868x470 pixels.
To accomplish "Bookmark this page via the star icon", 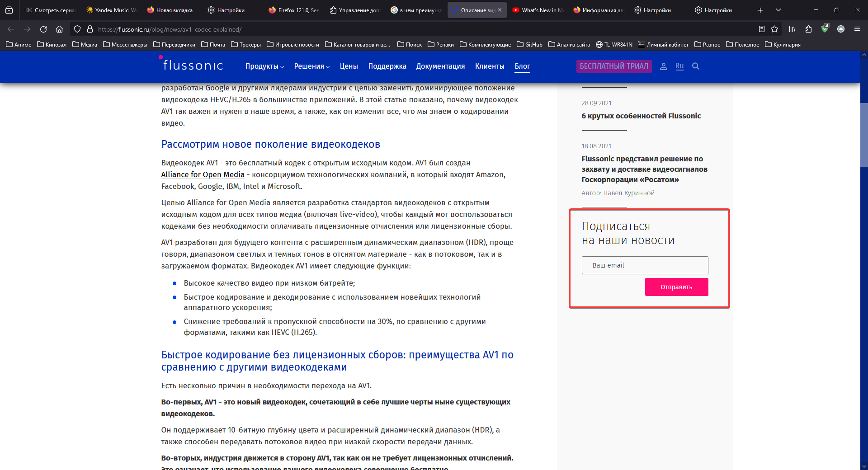I will coord(774,29).
